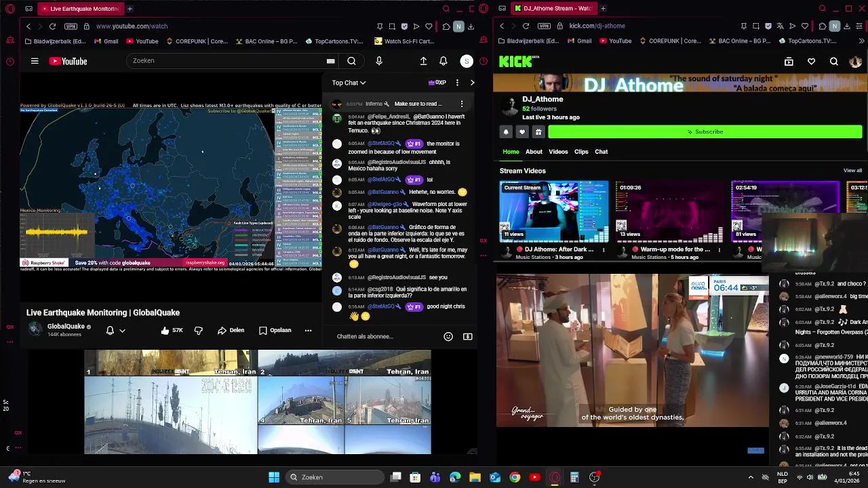Open the Gmail bookmark in the YouTube window
This screenshot has height=488, width=868.
(106, 41)
